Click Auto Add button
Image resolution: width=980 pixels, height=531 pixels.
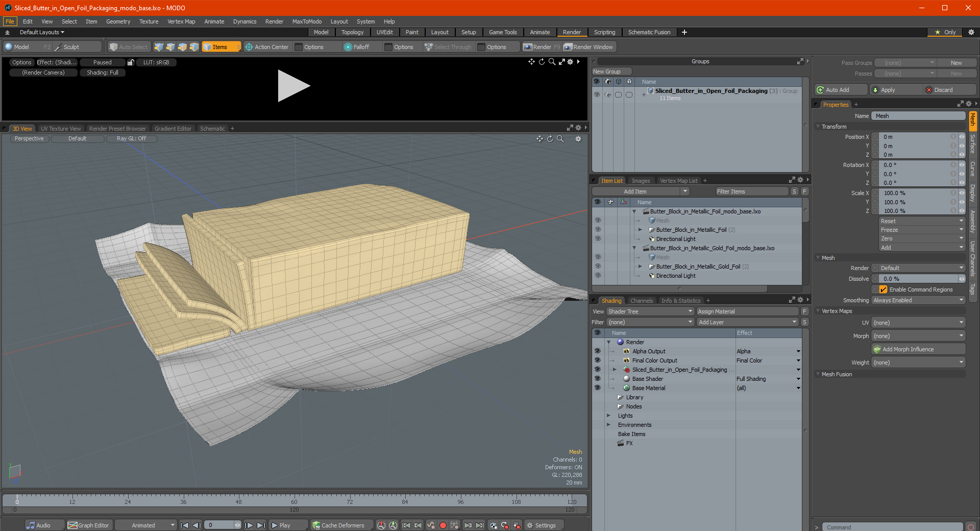[841, 90]
